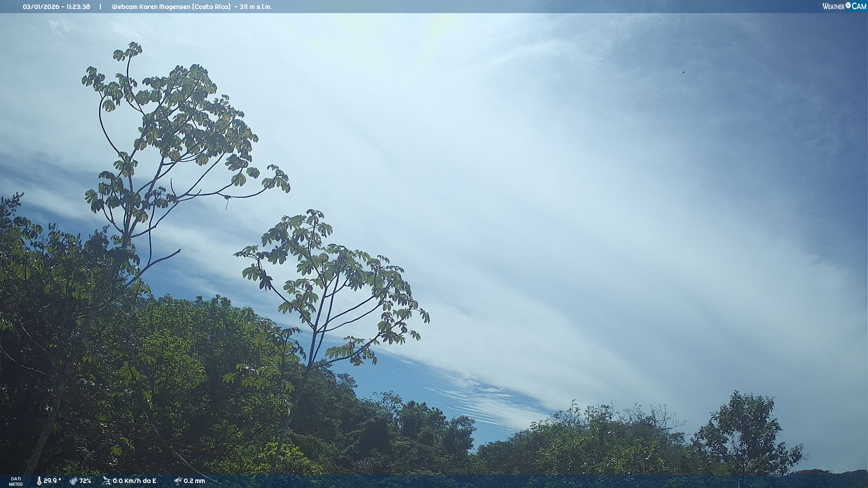Select the 72% humidity value
Screen dimensions: 868x488
[x=85, y=481]
